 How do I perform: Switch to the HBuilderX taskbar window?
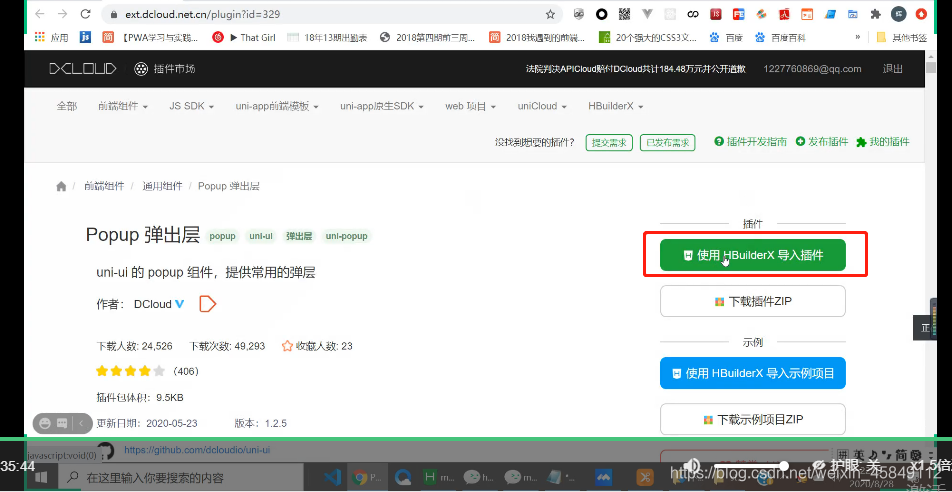click(437, 477)
